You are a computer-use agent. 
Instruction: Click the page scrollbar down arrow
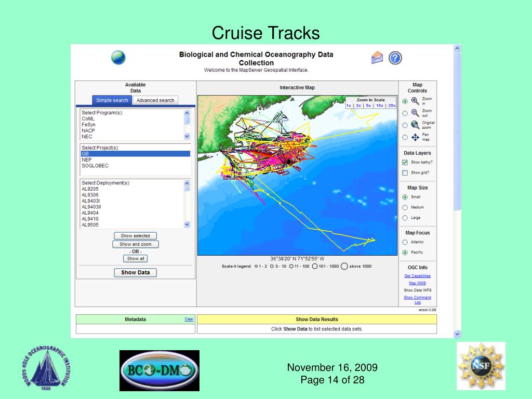(x=457, y=334)
